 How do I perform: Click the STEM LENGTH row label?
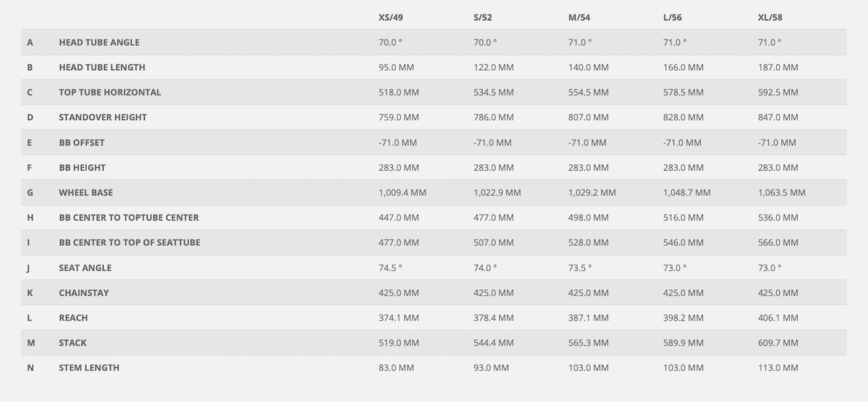(x=89, y=368)
